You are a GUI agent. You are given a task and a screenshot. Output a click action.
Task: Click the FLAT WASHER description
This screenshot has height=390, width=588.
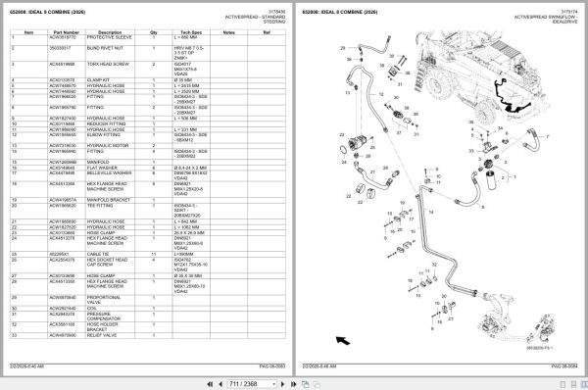(x=102, y=168)
